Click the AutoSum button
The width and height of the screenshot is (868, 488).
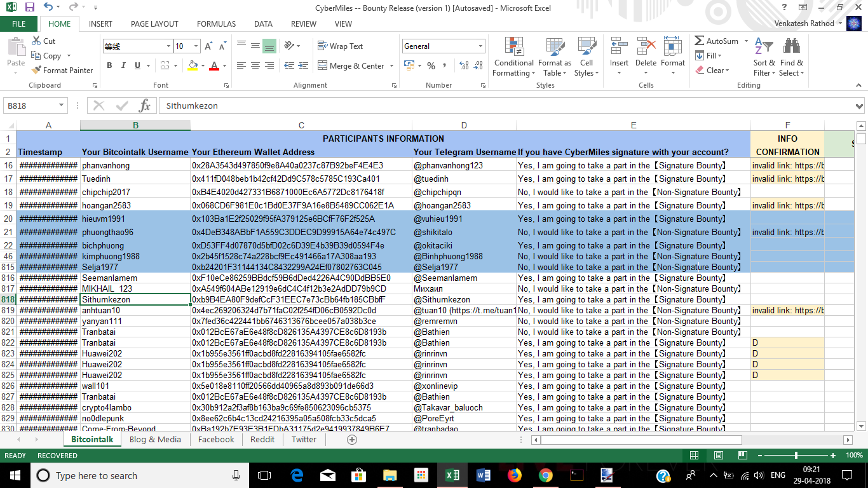coord(717,41)
